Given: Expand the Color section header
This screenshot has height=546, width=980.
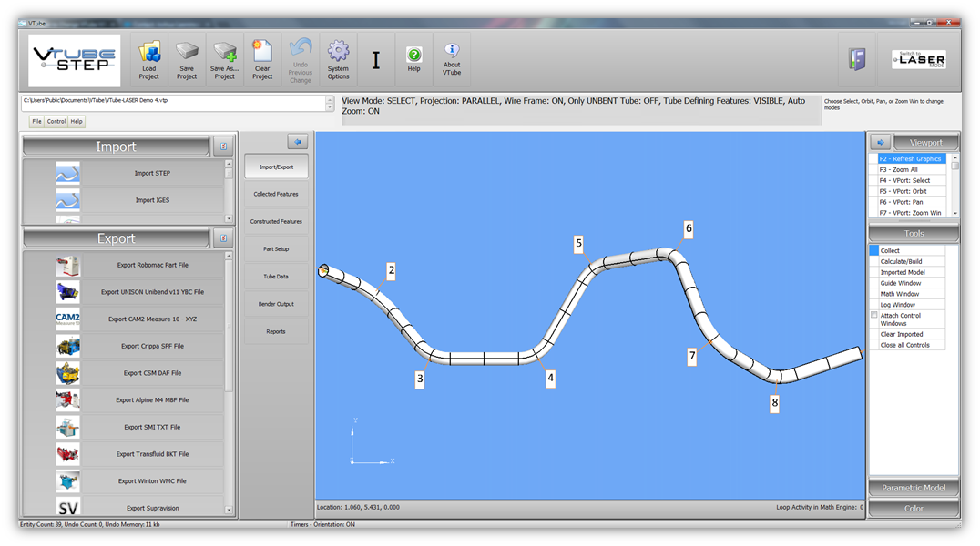Looking at the screenshot, I should (x=914, y=509).
